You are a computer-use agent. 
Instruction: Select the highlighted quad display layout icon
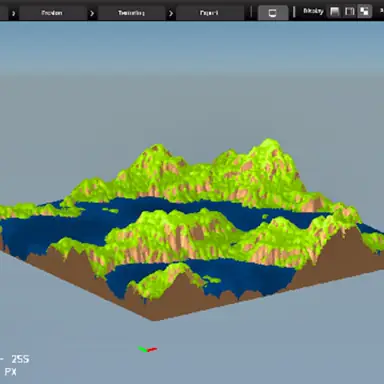click(x=364, y=12)
